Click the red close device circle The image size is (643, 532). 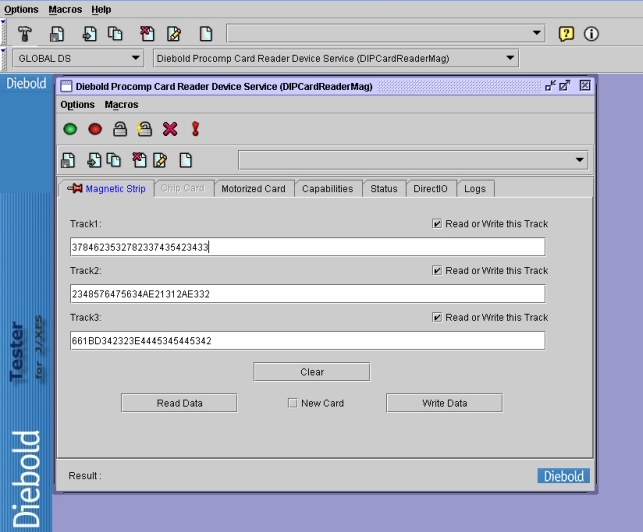coord(95,129)
